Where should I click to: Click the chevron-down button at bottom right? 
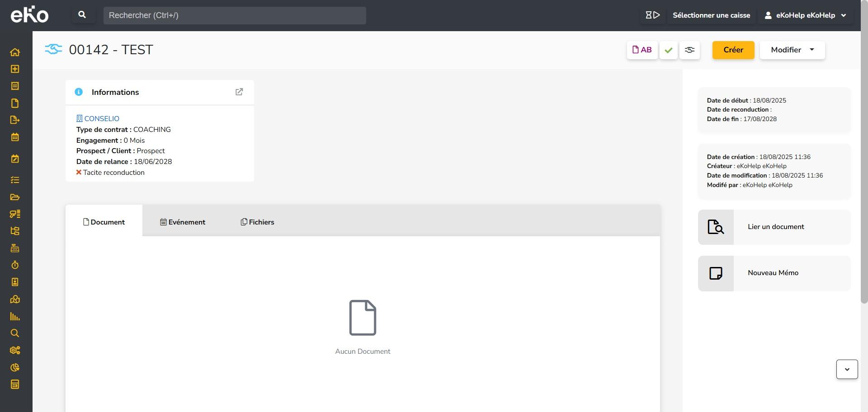click(847, 370)
